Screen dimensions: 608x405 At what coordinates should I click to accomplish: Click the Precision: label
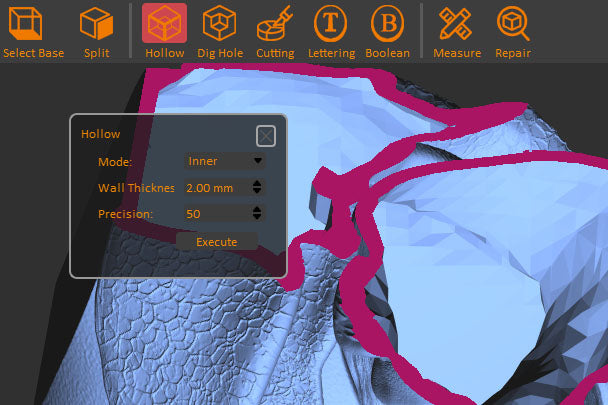pos(125,214)
